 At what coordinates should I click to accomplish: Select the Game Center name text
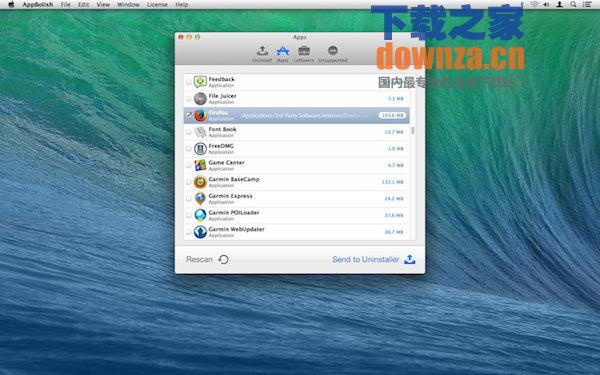(x=227, y=163)
